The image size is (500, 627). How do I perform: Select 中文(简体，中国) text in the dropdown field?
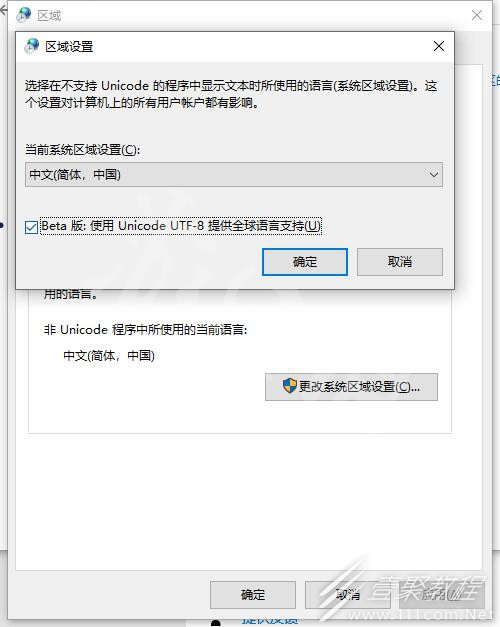(x=75, y=175)
